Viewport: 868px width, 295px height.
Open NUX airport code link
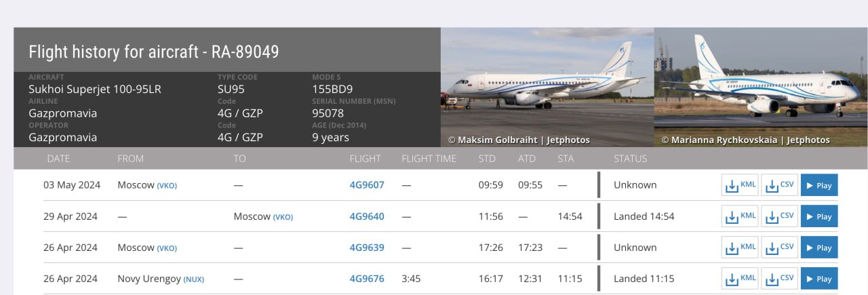click(193, 279)
